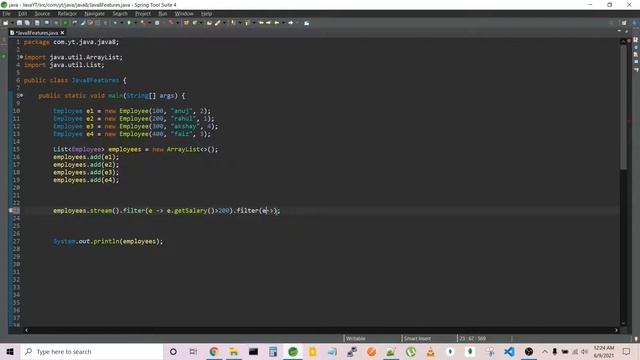Open the Project menu
Screen dimensions: 640x360
tap(143, 14)
